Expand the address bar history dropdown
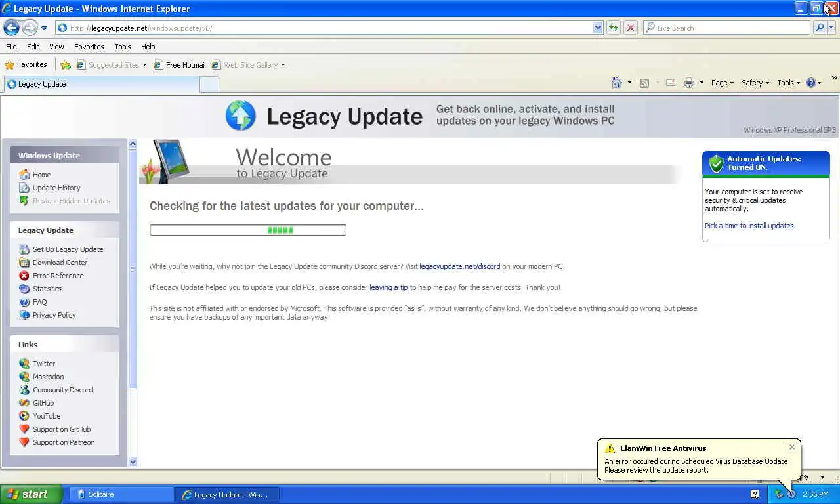The width and height of the screenshot is (840, 504). pos(598,28)
